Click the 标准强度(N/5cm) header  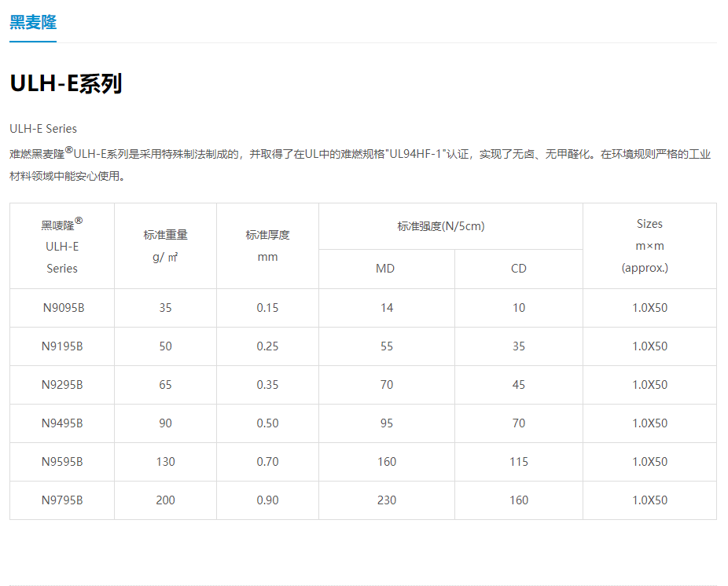(x=441, y=226)
